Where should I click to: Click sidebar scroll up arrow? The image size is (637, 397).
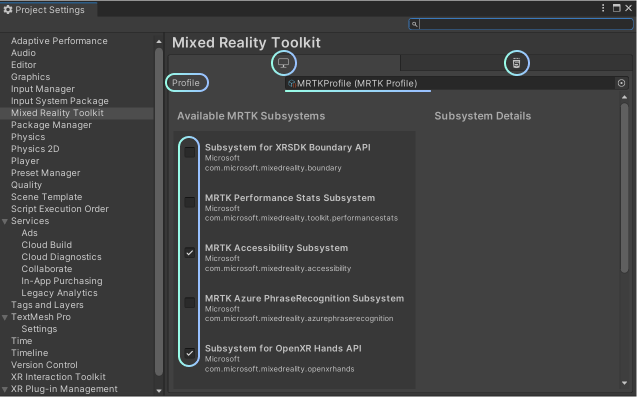pyautogui.click(x=159, y=41)
